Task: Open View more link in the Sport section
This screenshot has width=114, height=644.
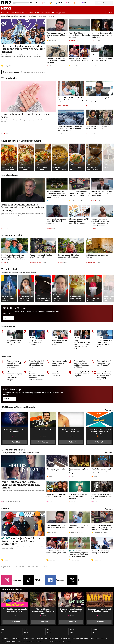Action: click(x=108, y=509)
